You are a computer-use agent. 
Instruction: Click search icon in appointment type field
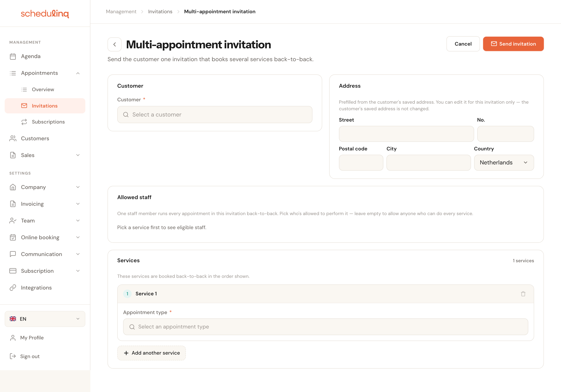click(x=132, y=327)
